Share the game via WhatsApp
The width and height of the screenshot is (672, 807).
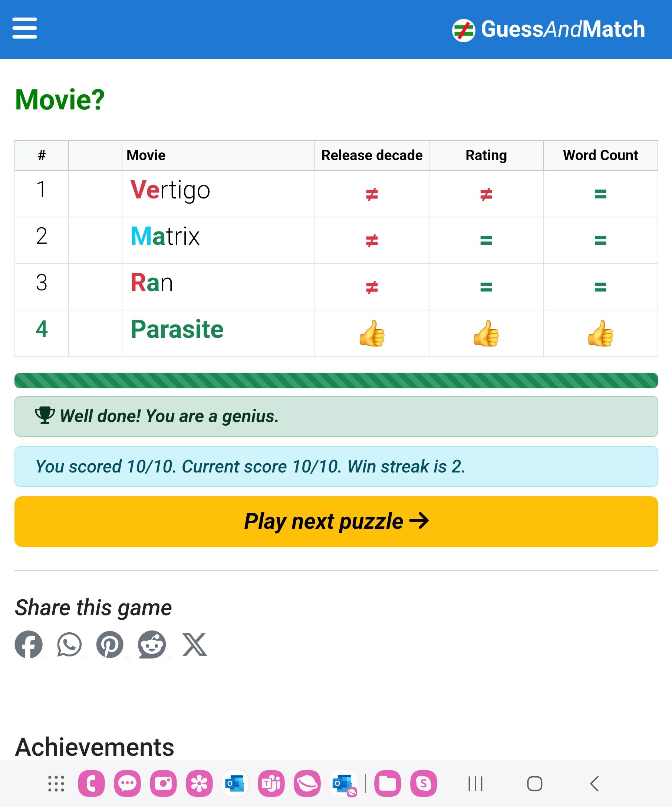tap(70, 645)
